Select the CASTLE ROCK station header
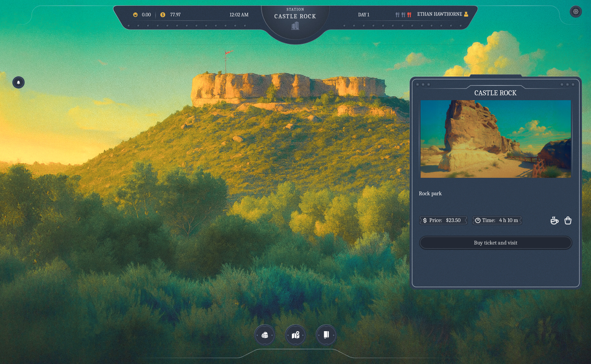This screenshot has height=364, width=591. point(295,16)
